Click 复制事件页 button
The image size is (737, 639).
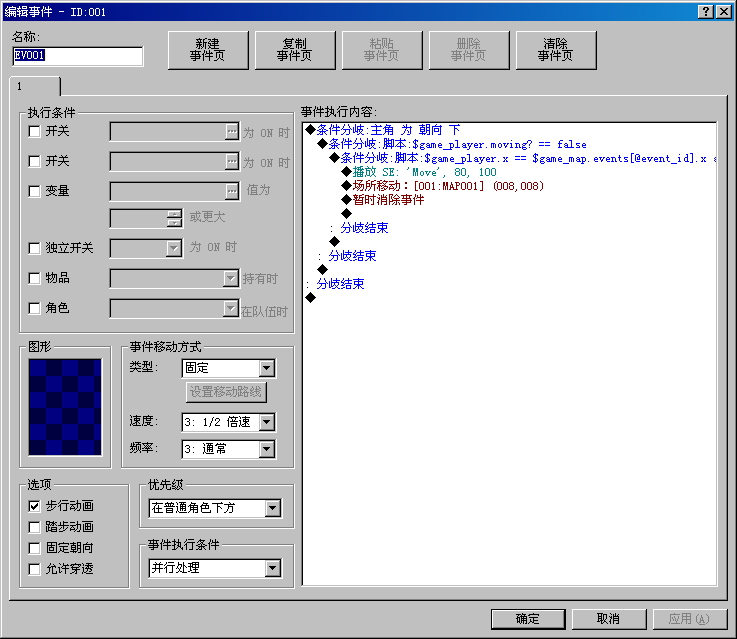(295, 50)
